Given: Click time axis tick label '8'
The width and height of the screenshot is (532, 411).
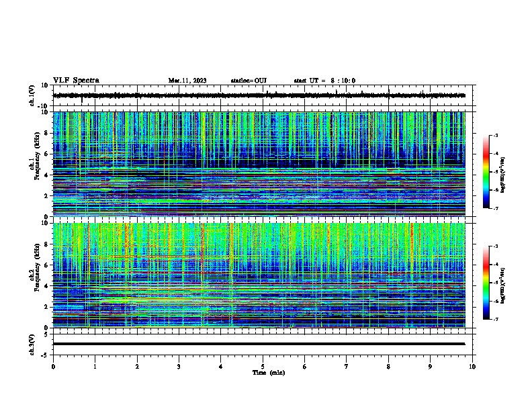Looking at the screenshot, I should [388, 367].
